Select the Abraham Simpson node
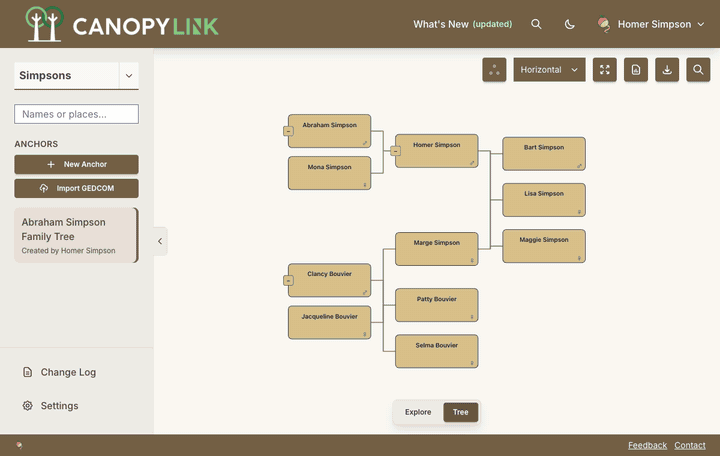 coord(330,131)
